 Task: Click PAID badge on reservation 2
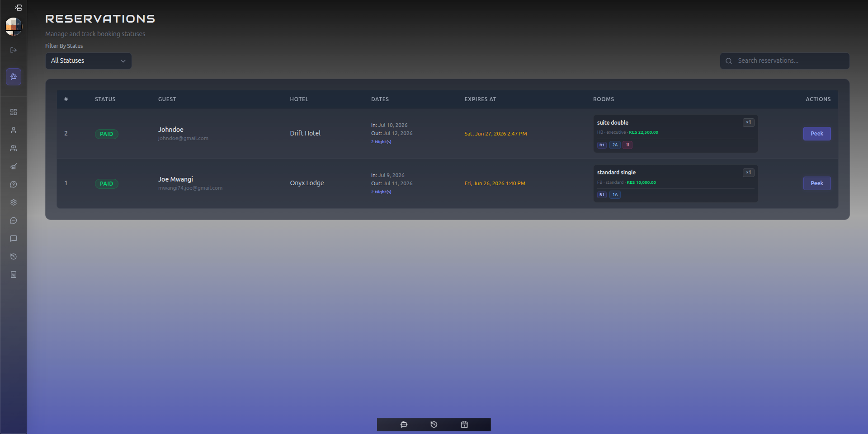(106, 134)
